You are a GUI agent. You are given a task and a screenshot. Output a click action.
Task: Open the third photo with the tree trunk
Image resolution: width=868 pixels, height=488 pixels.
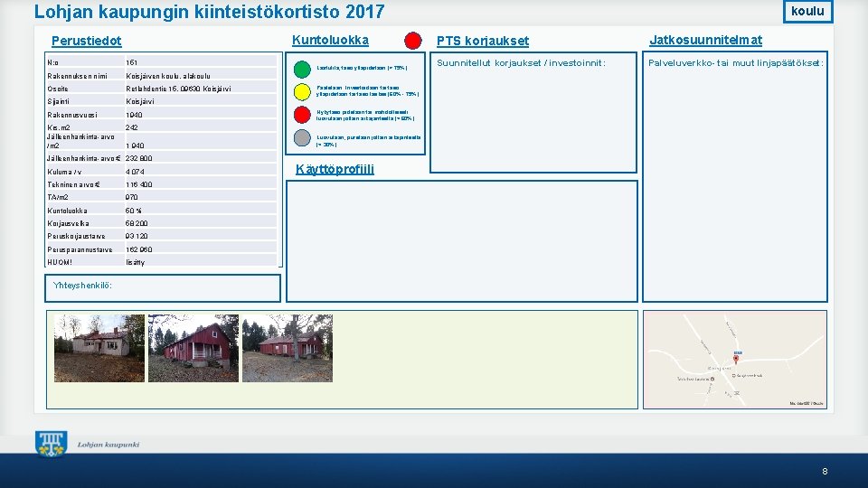[288, 348]
